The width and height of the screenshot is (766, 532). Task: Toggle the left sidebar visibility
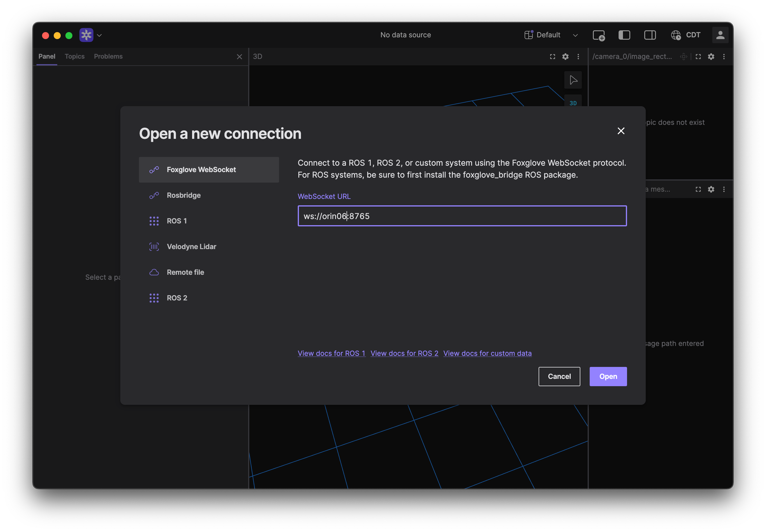point(624,35)
